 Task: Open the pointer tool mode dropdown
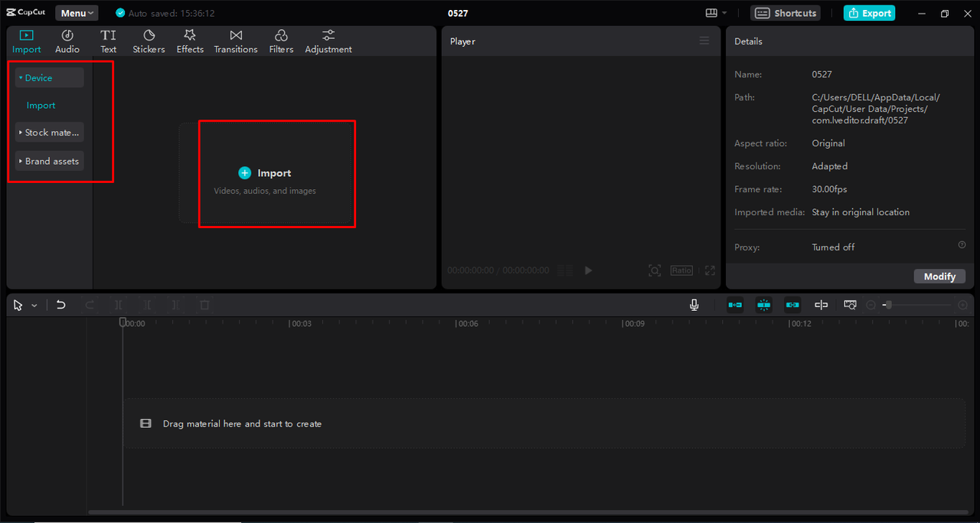[x=34, y=306]
